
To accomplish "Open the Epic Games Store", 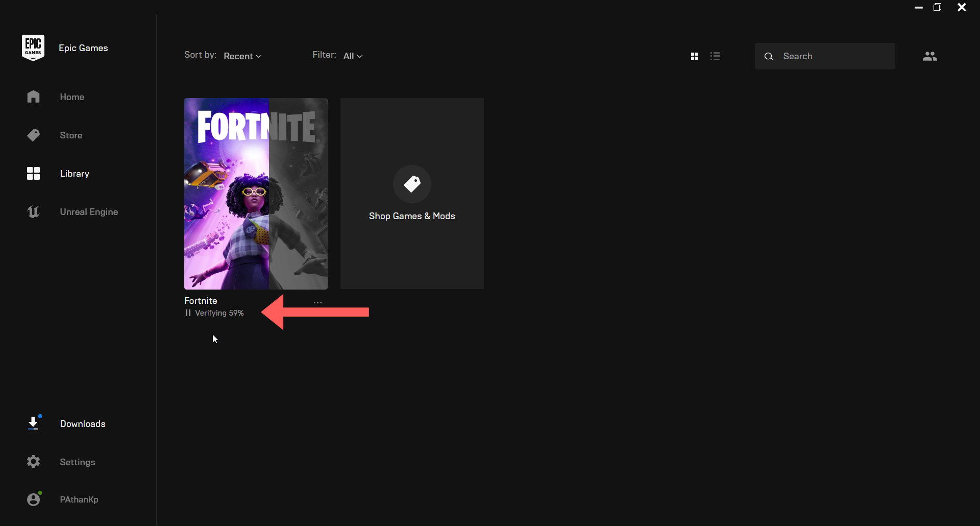I will click(x=70, y=135).
